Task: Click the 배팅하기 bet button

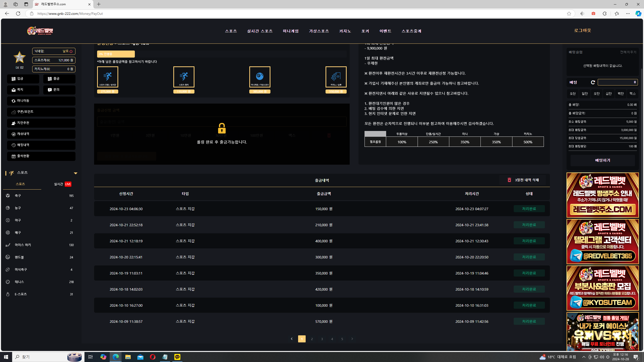Action: (603, 160)
